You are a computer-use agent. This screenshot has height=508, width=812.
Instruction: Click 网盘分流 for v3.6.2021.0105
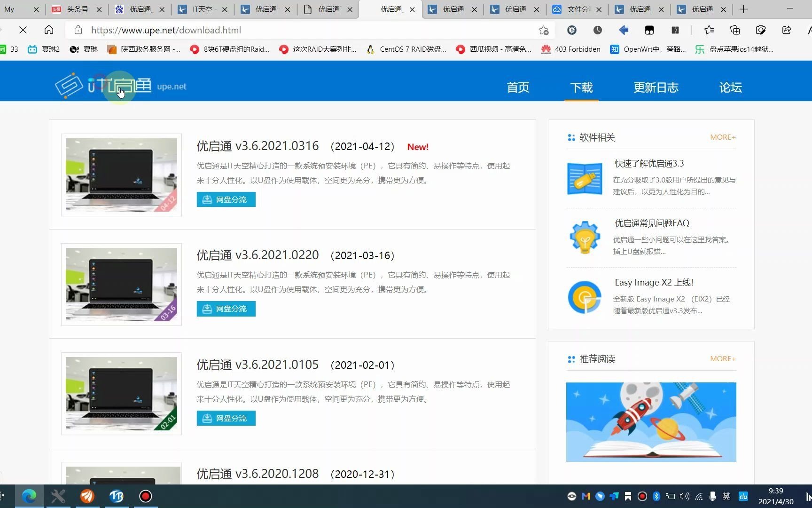pos(226,418)
